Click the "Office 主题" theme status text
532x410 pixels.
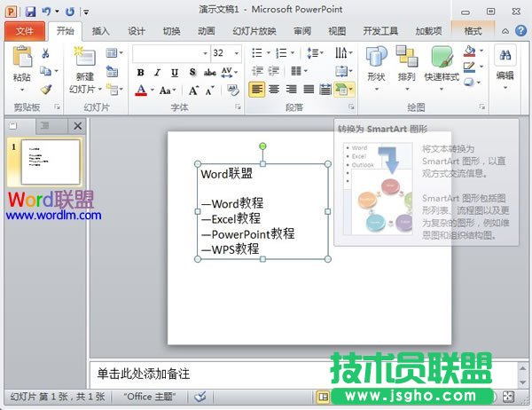coord(150,397)
